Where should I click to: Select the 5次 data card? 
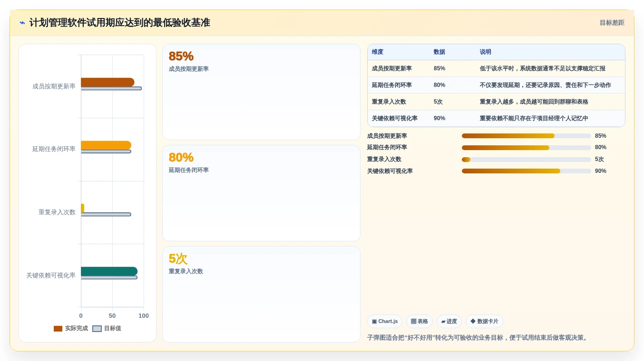261,294
